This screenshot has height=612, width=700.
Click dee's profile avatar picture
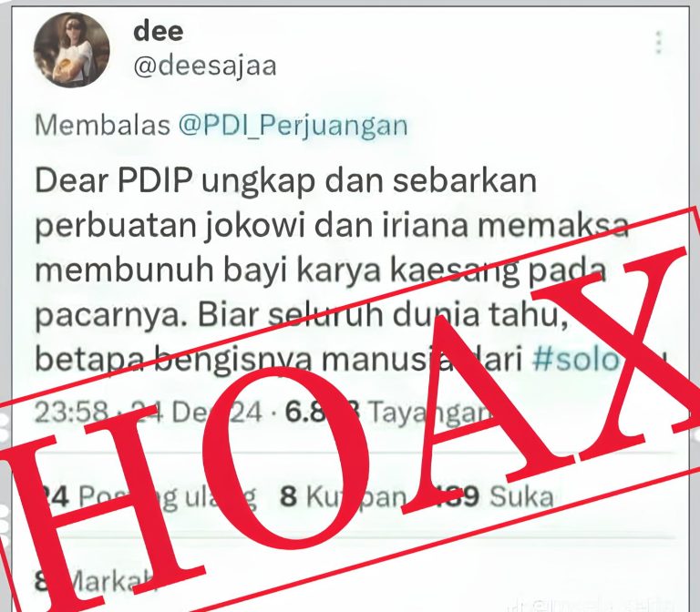(71, 49)
